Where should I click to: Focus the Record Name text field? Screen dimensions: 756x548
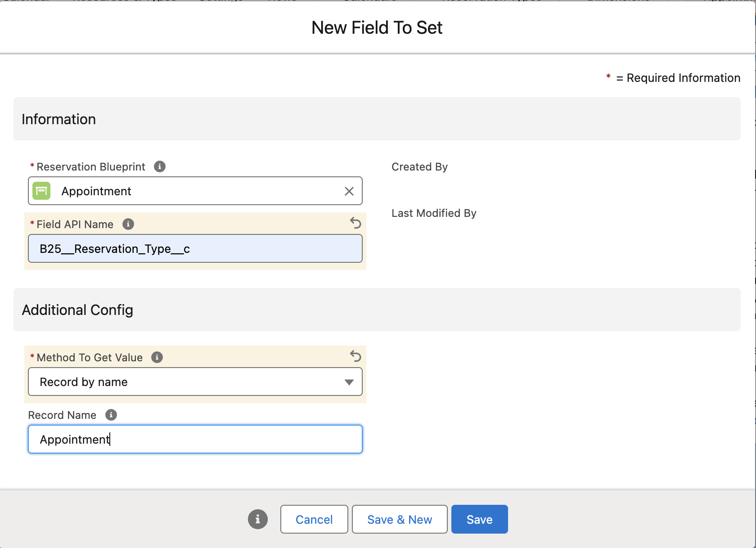195,439
